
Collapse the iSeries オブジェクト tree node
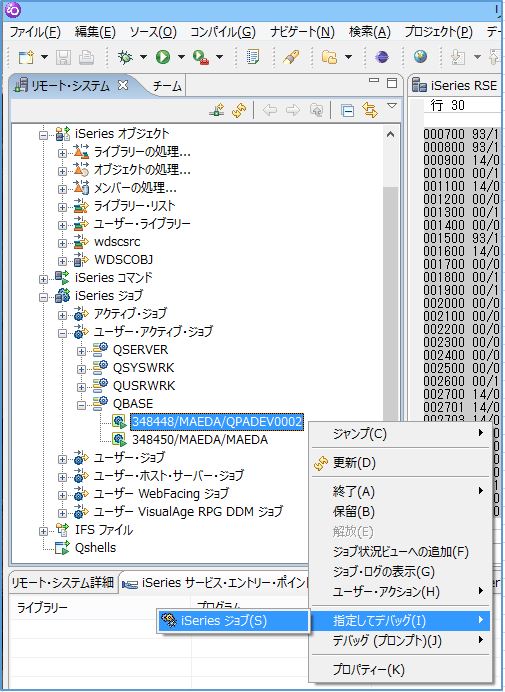click(x=43, y=134)
